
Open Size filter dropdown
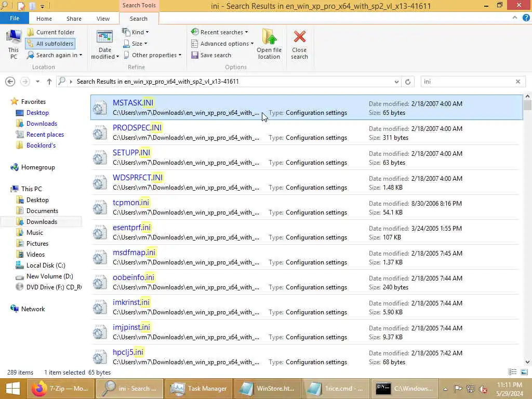(135, 44)
